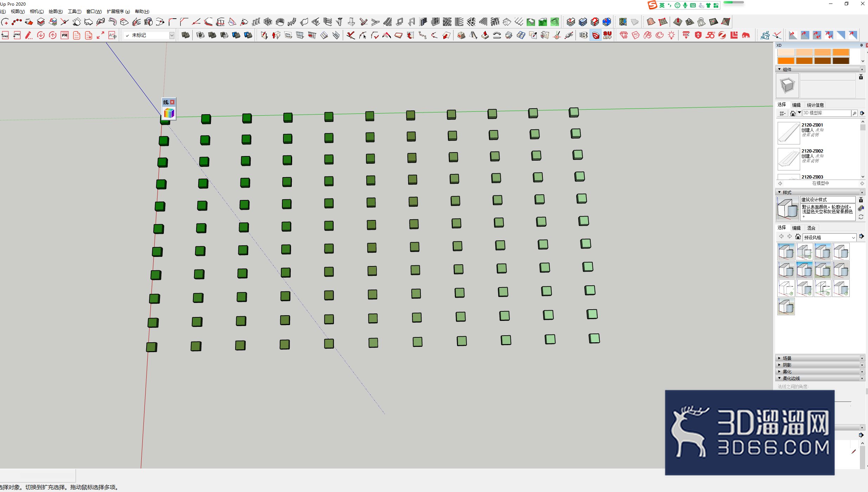Select the 2120-Z002 component thumbnail

click(x=789, y=159)
